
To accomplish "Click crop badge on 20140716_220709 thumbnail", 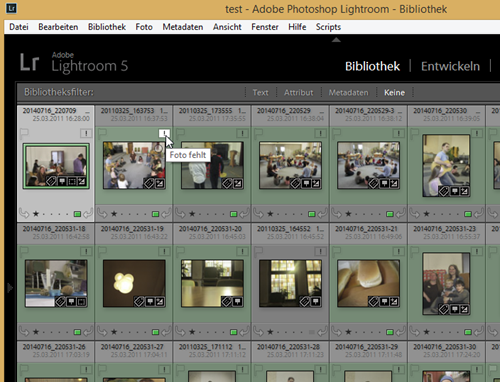I will pyautogui.click(x=72, y=181).
